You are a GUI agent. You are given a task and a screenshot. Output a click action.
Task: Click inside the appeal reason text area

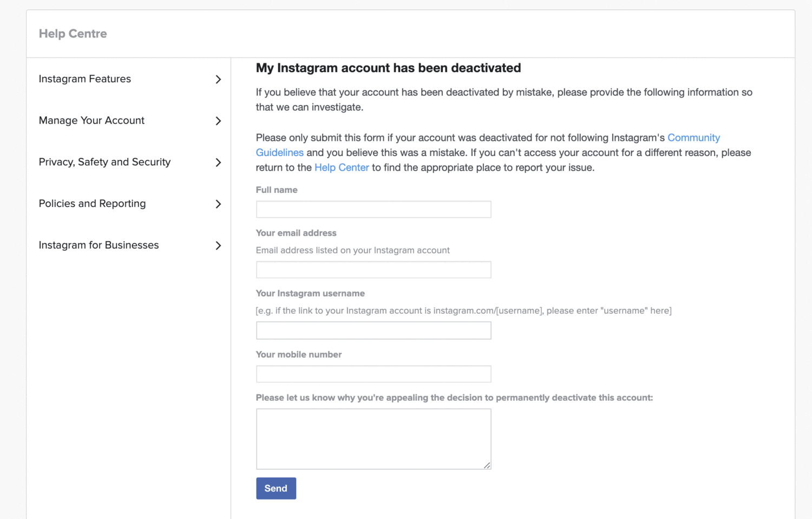373,439
